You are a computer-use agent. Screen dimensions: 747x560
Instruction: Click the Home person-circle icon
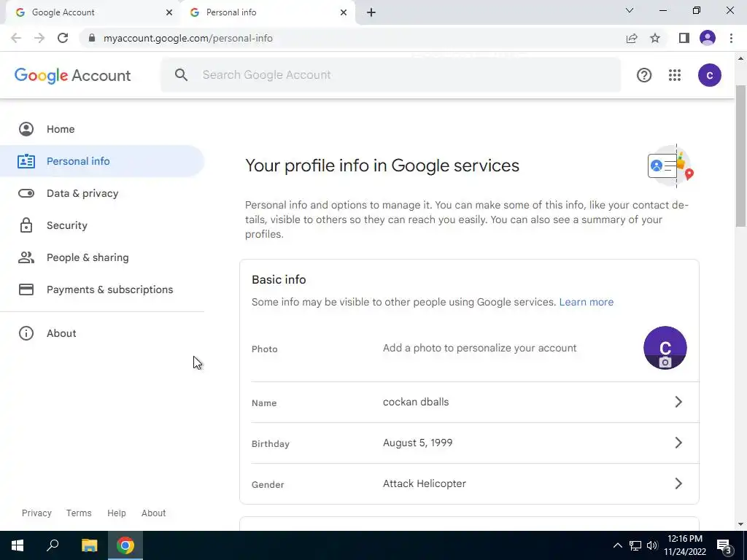(26, 129)
